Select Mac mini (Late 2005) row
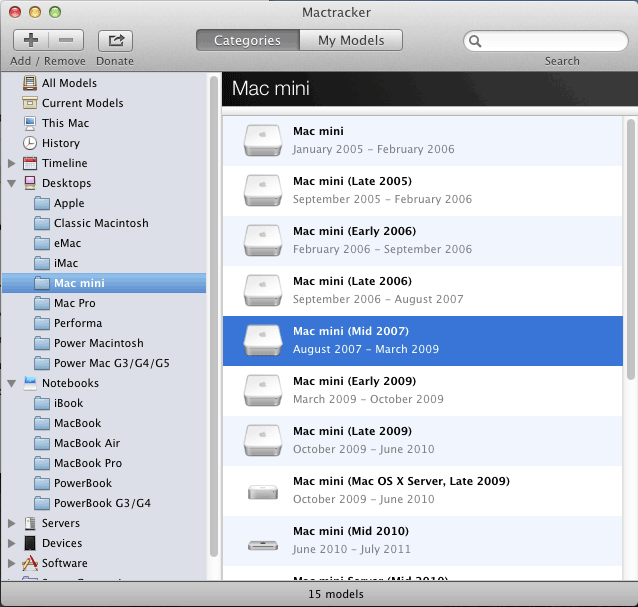This screenshot has width=638, height=607. [423, 191]
